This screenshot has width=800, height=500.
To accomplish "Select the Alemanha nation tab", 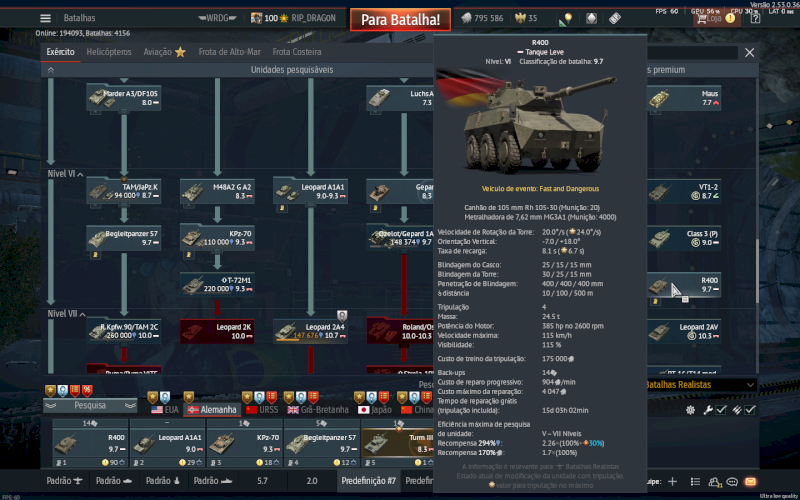I will (212, 410).
